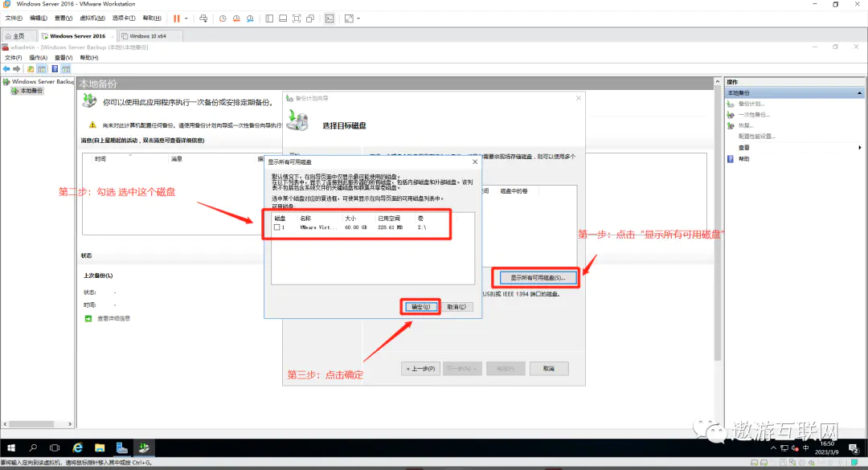Open Task View on taskbar
This screenshot has width=868, height=470.
pos(55,448)
